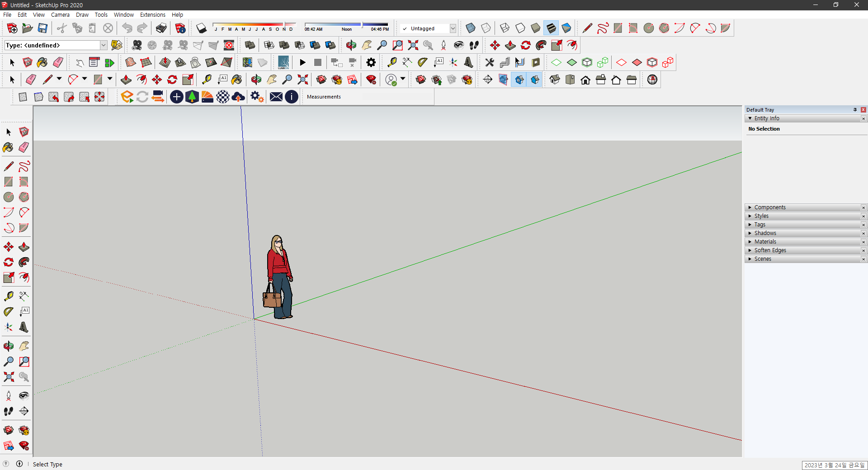The image size is (868, 470).
Task: Select the Pan hand tool in left toolbar
Action: click(24, 346)
